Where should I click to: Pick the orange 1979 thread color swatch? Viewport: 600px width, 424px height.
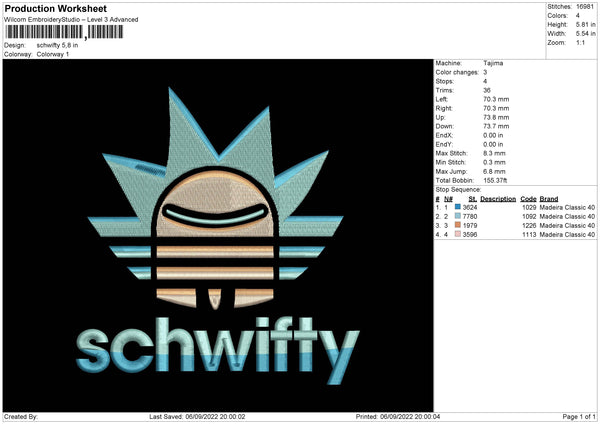click(458, 225)
